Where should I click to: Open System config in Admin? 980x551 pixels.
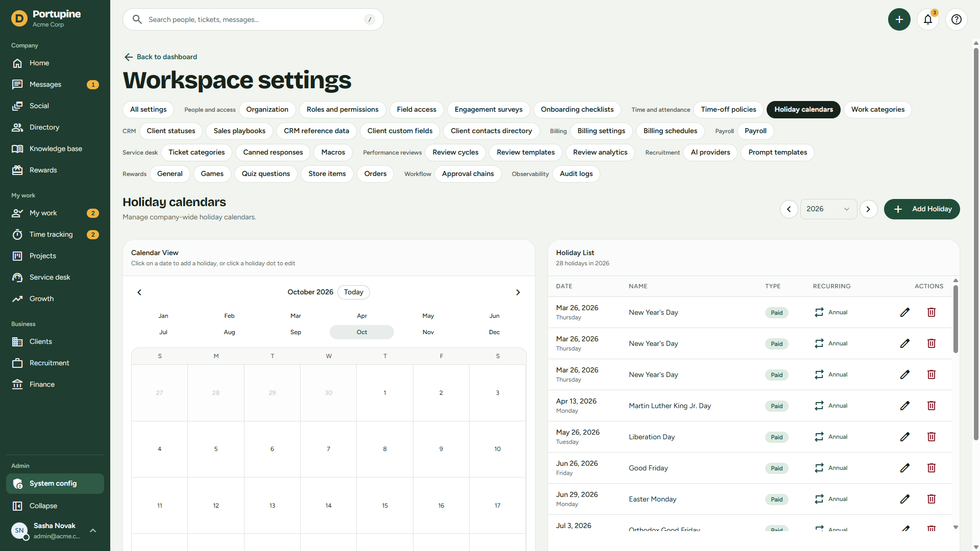[x=55, y=484]
